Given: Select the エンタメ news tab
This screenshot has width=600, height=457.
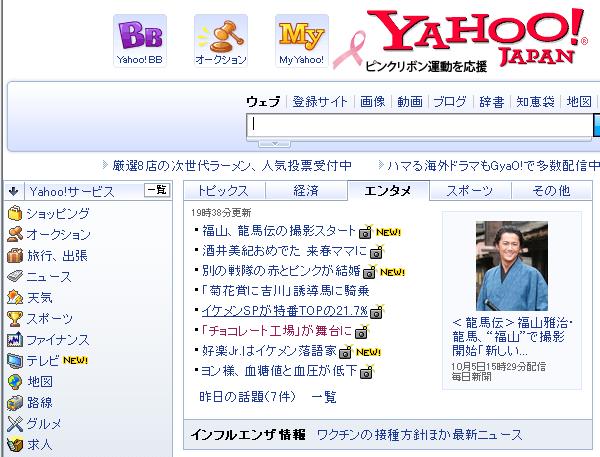Looking at the screenshot, I should (x=388, y=190).
